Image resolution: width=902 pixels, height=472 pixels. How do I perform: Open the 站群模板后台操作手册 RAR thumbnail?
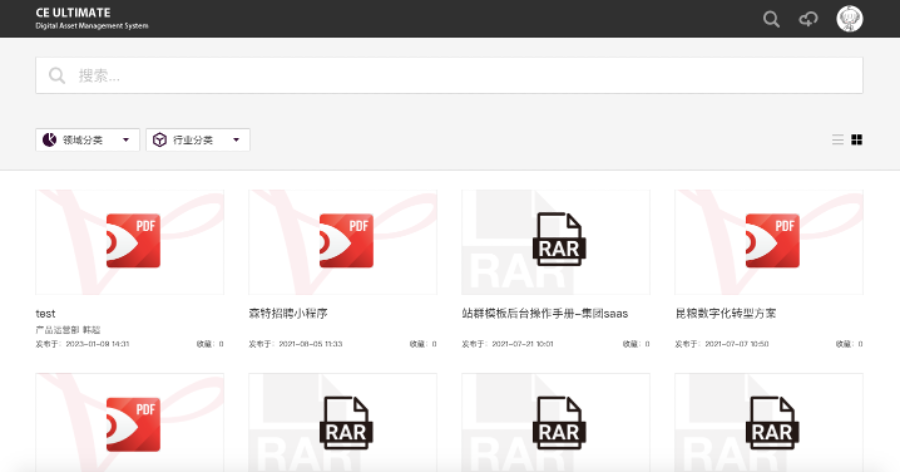click(556, 242)
